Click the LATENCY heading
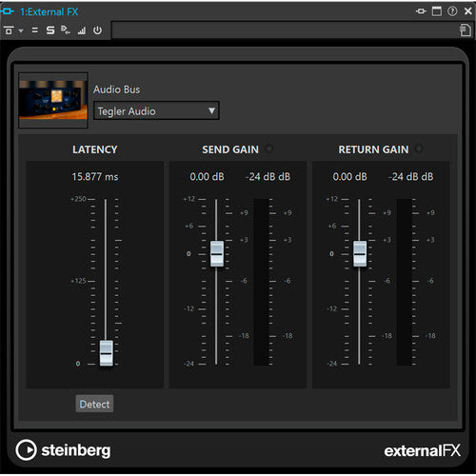This screenshot has width=476, height=476. pos(95,149)
